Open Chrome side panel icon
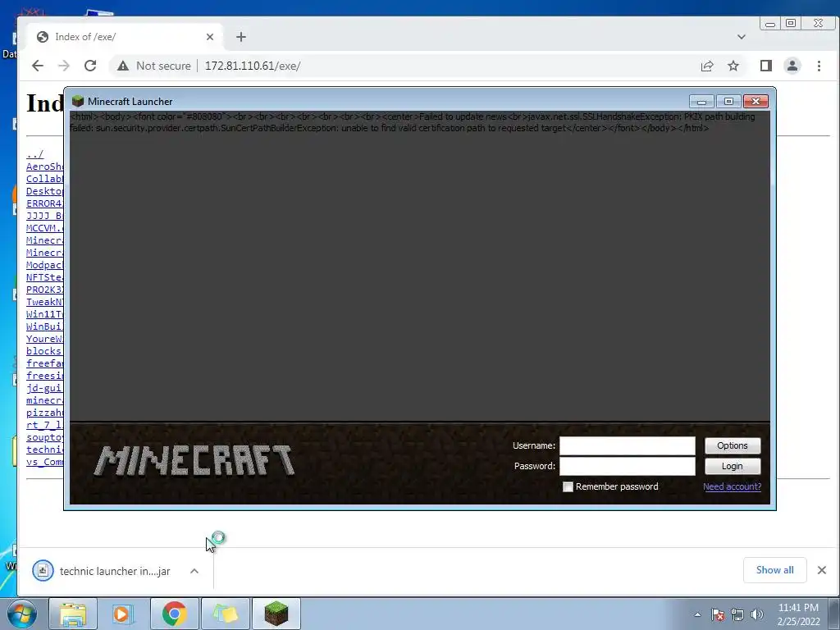The height and width of the screenshot is (630, 840). 766,66
